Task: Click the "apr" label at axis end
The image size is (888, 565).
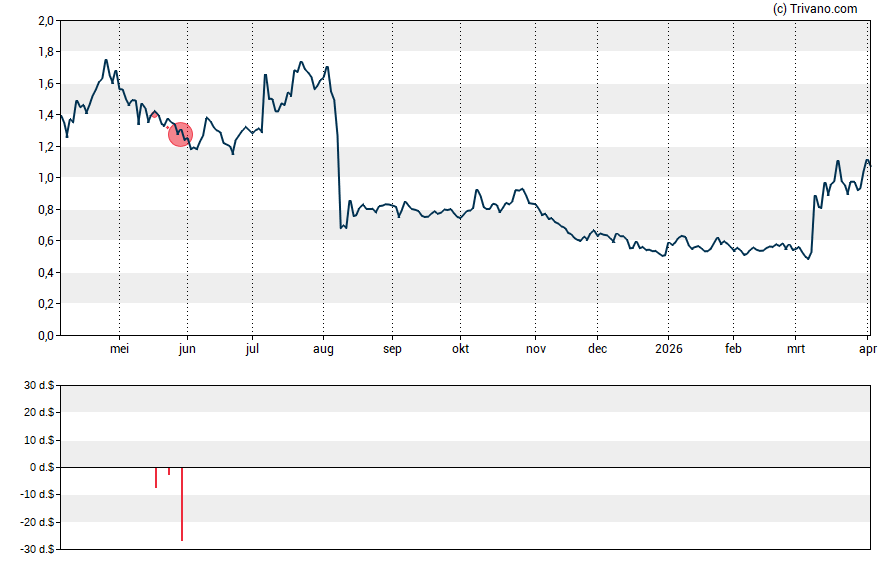Action: point(868,349)
